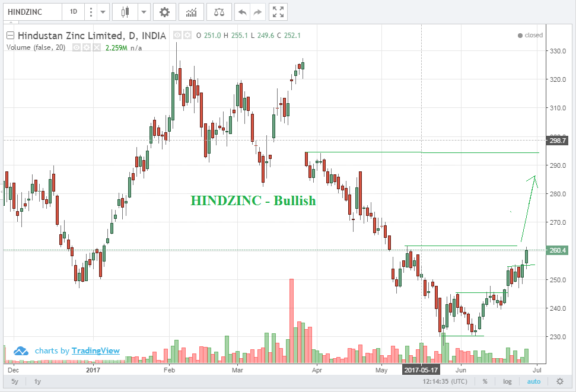
Task: Click the closing price value 252.1
Action: pyautogui.click(x=292, y=36)
